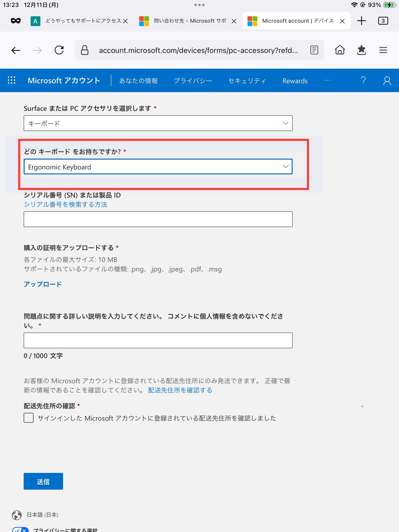Open the Microsoft app launcher grid

(x=12, y=80)
